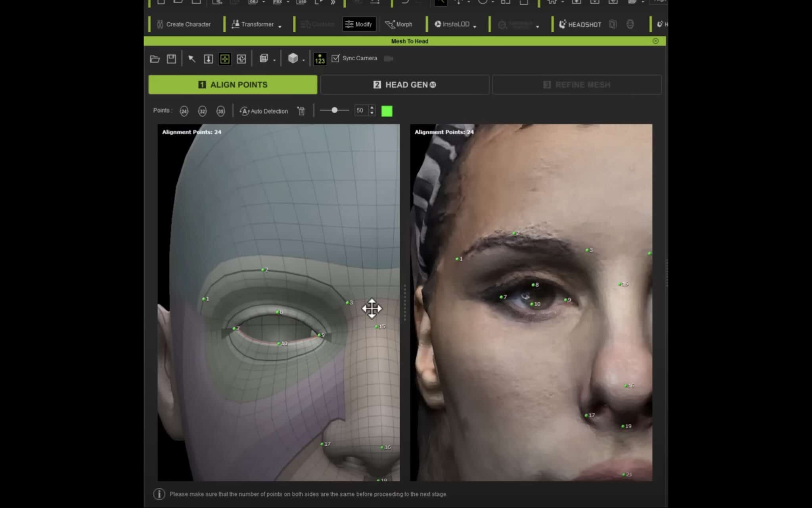Open the Modify menu item
This screenshot has height=508, width=812.
(359, 24)
